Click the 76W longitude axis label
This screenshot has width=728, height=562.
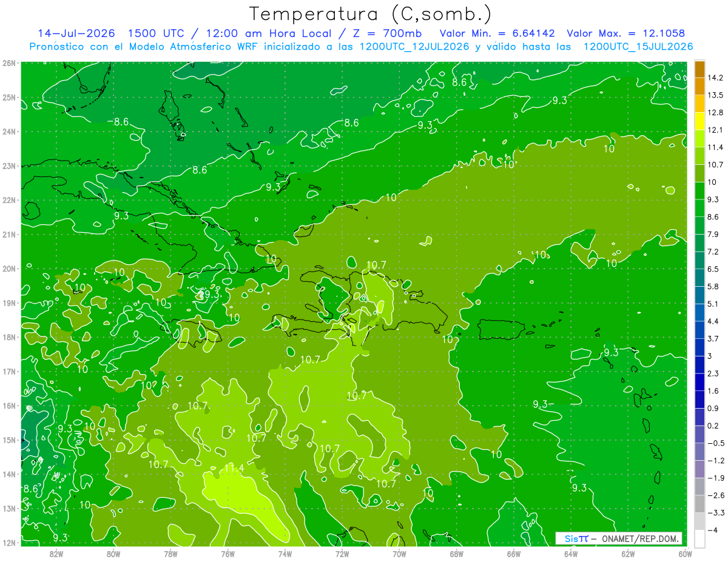click(x=227, y=554)
